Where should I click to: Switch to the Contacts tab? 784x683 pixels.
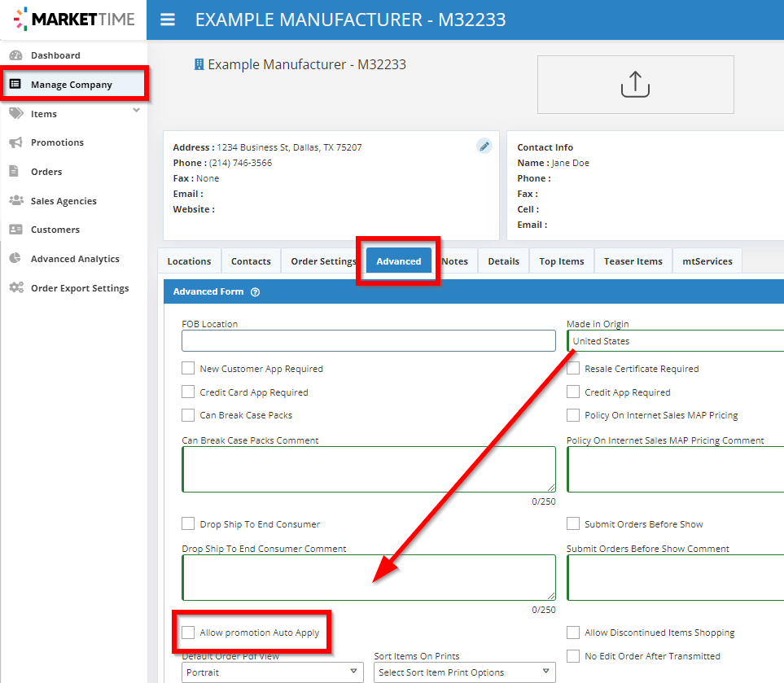(x=251, y=261)
